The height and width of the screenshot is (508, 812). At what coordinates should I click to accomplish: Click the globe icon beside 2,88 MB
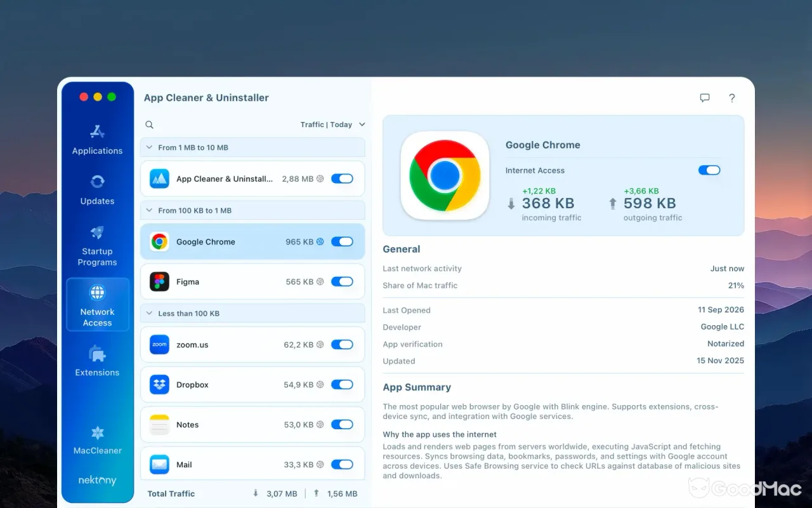click(x=320, y=179)
